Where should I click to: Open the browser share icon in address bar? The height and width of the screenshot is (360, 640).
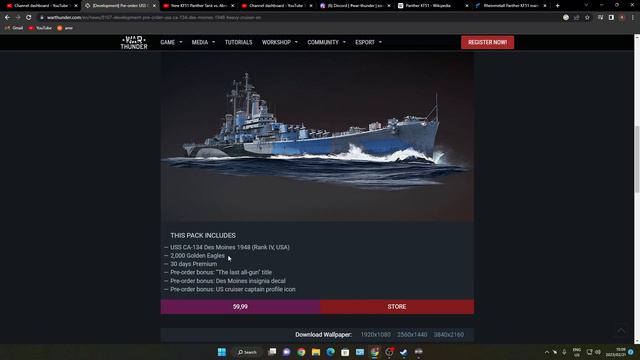click(x=577, y=18)
